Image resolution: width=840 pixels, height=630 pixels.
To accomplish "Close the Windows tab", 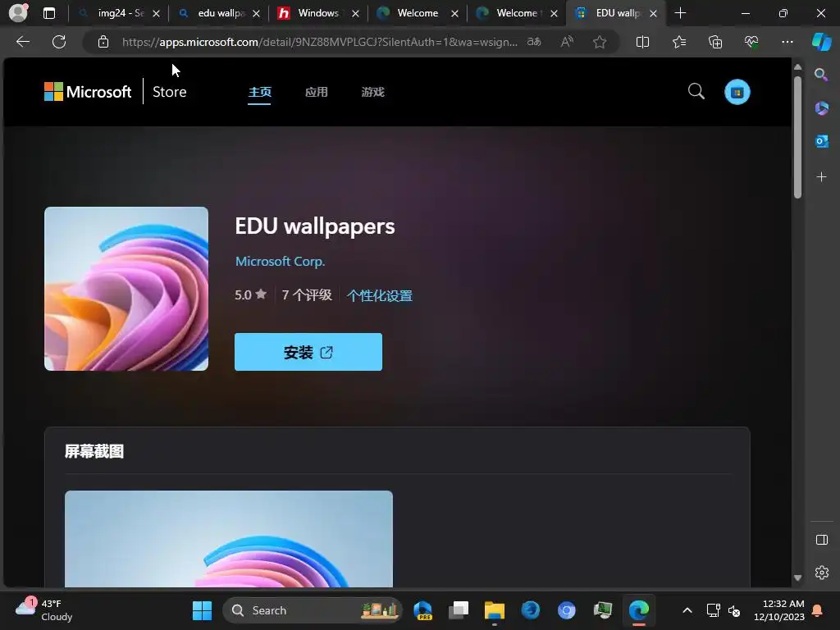I will (x=355, y=13).
